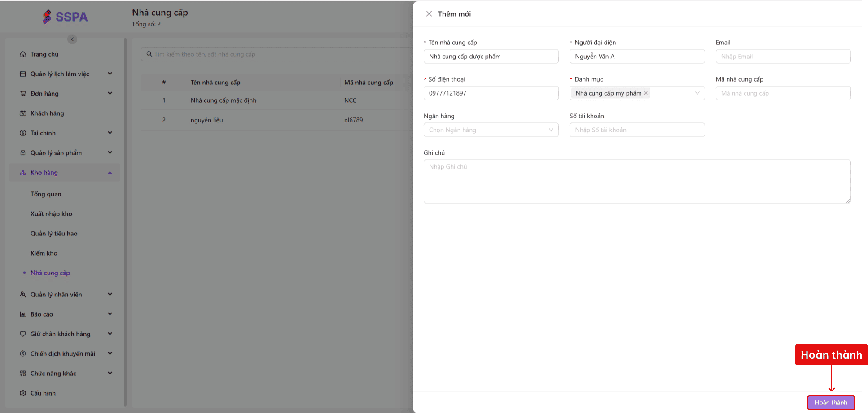Click the Nhập Ghi chú textarea

[637, 182]
